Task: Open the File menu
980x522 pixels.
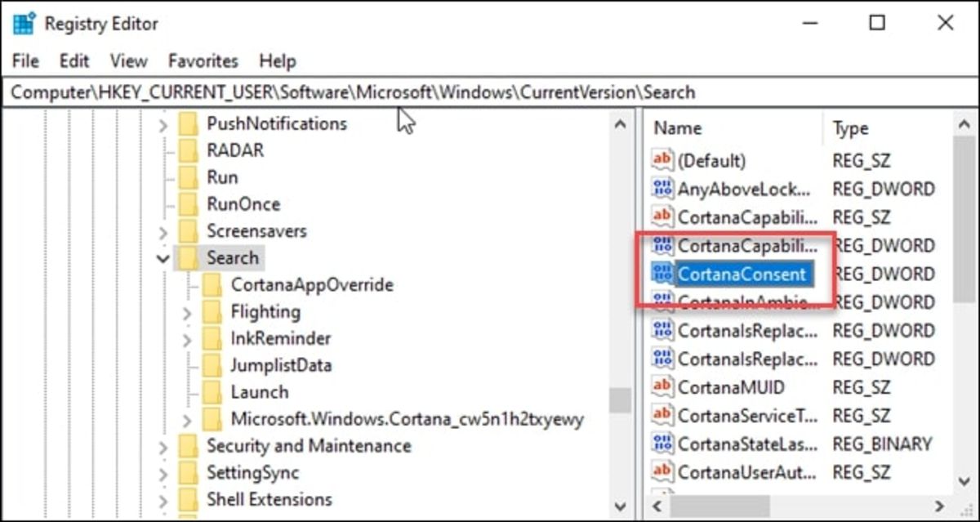Action: 25,61
